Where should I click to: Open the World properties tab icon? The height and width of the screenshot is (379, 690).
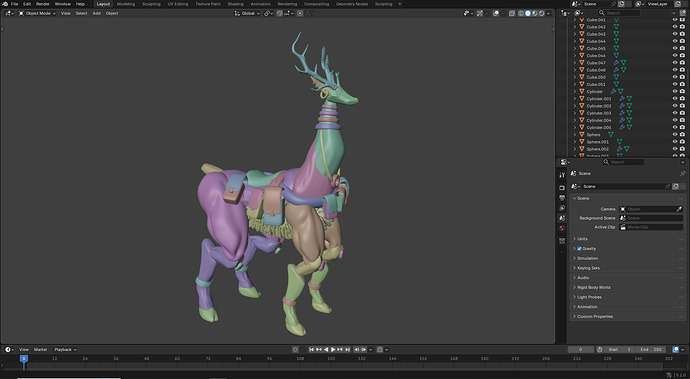(x=562, y=228)
